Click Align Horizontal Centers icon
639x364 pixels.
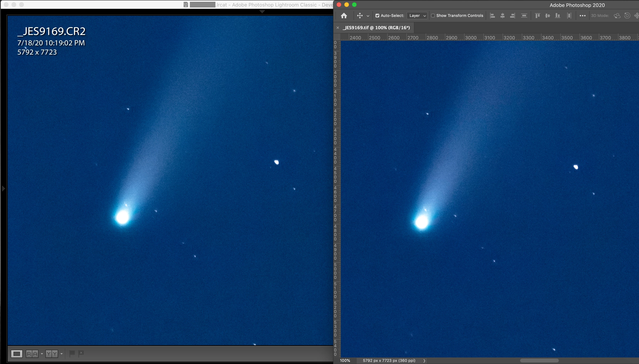click(x=502, y=16)
